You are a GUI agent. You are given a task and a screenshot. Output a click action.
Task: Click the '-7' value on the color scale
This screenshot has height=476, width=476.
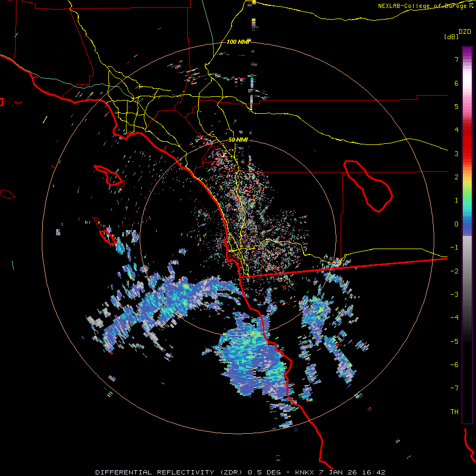pos(454,388)
